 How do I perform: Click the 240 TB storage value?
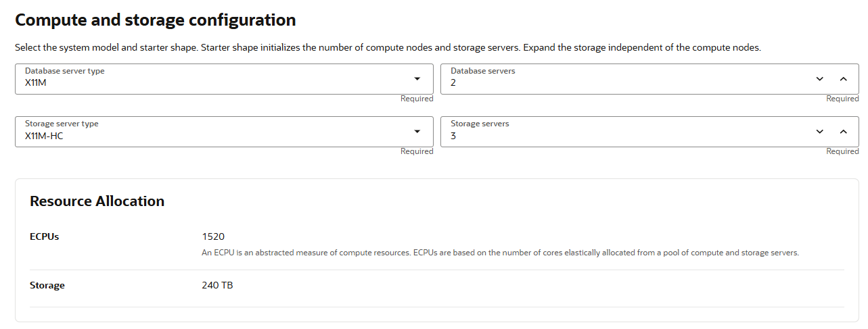click(x=217, y=285)
